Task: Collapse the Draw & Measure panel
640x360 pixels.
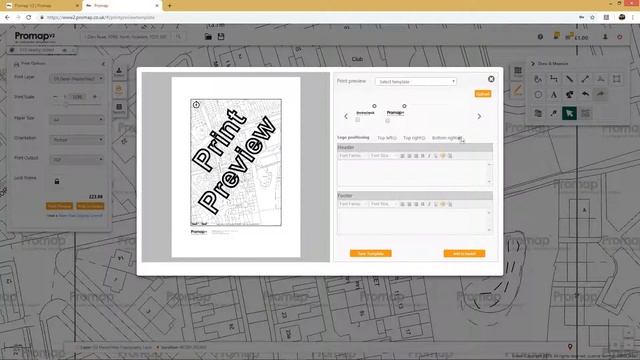Action: point(533,64)
